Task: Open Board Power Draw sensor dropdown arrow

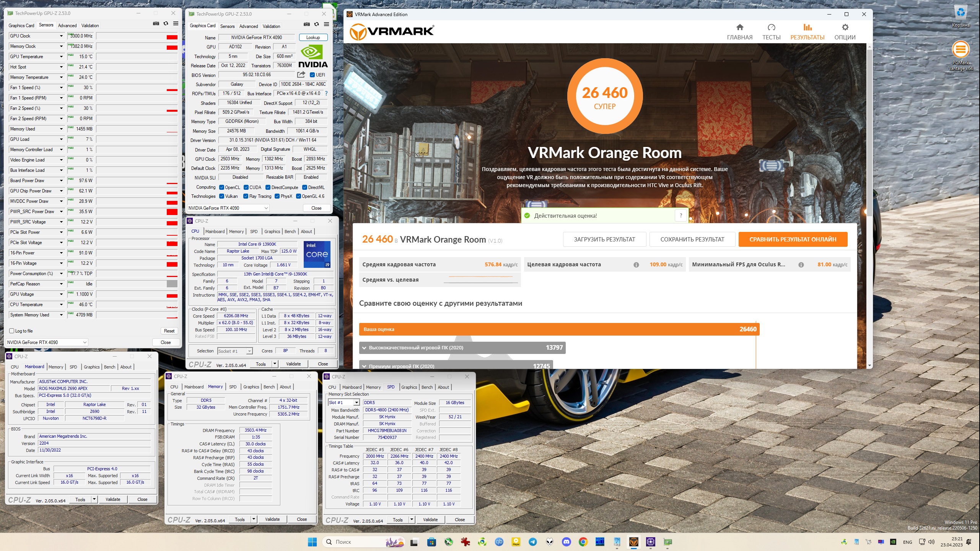Action: click(61, 181)
